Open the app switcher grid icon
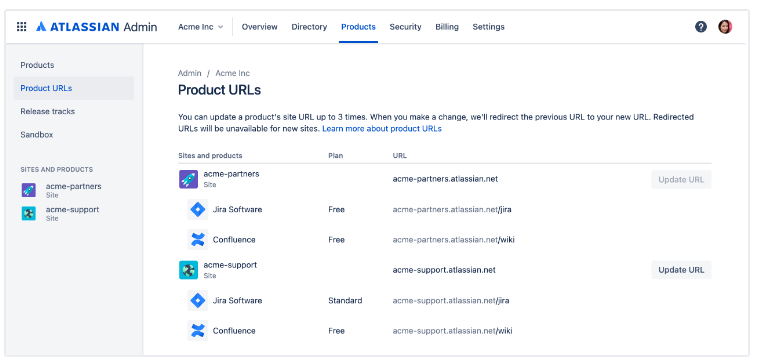The width and height of the screenshot is (757, 364). 21,27
